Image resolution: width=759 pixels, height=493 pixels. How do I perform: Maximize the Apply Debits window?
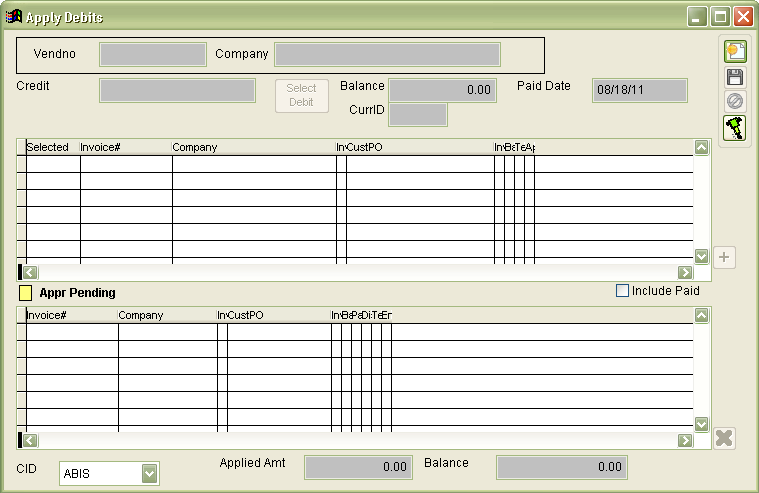(x=720, y=17)
